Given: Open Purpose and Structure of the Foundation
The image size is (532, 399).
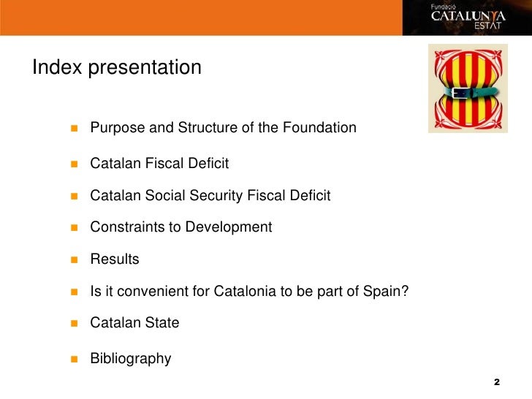Looking at the screenshot, I should tap(224, 128).
